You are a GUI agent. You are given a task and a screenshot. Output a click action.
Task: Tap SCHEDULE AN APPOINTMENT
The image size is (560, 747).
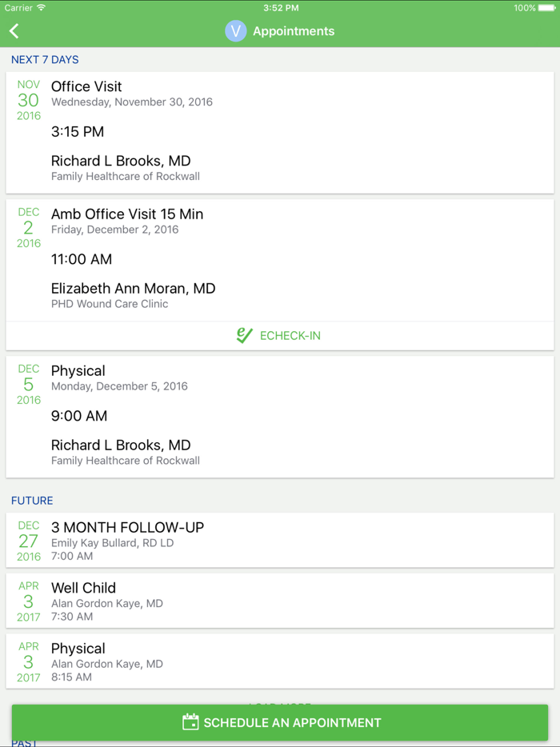(x=280, y=721)
